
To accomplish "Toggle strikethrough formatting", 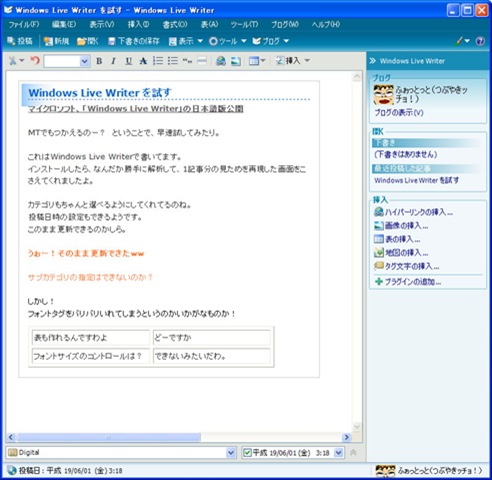I will (143, 61).
